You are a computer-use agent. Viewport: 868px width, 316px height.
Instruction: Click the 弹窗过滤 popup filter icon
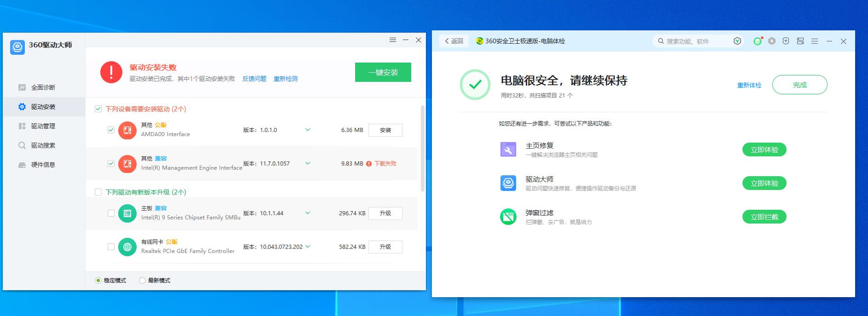point(508,217)
